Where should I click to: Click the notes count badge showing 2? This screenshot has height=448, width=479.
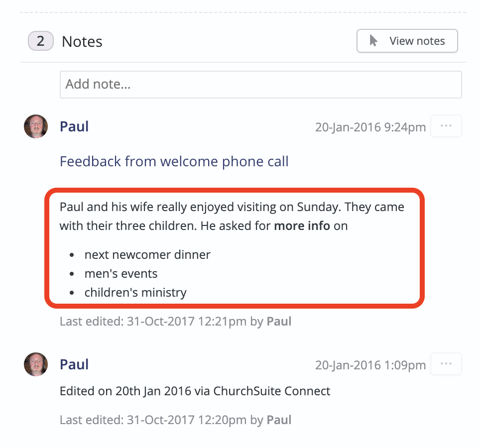40,41
